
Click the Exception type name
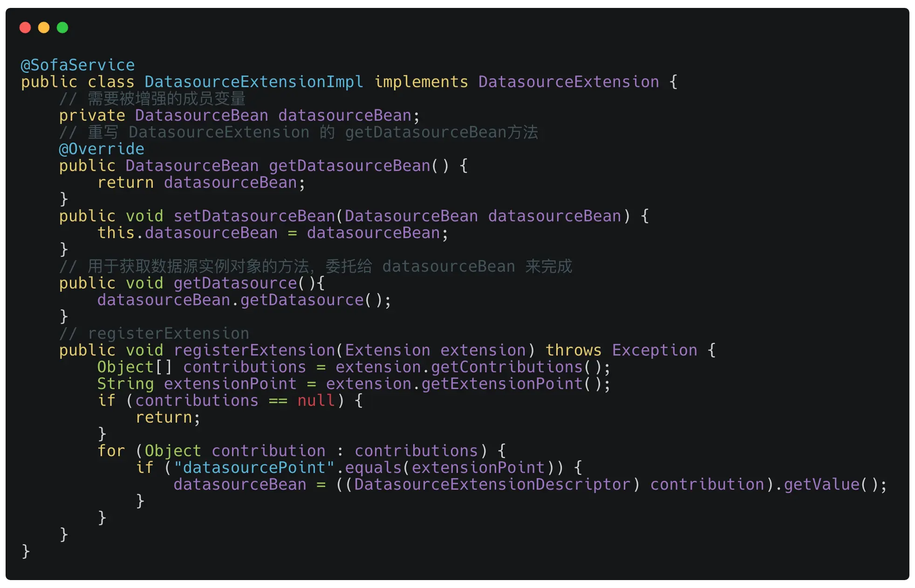tap(655, 350)
